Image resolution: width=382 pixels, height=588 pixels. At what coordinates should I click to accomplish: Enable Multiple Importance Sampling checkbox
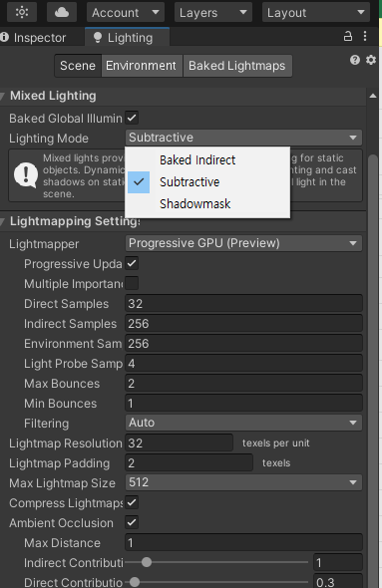[132, 283]
